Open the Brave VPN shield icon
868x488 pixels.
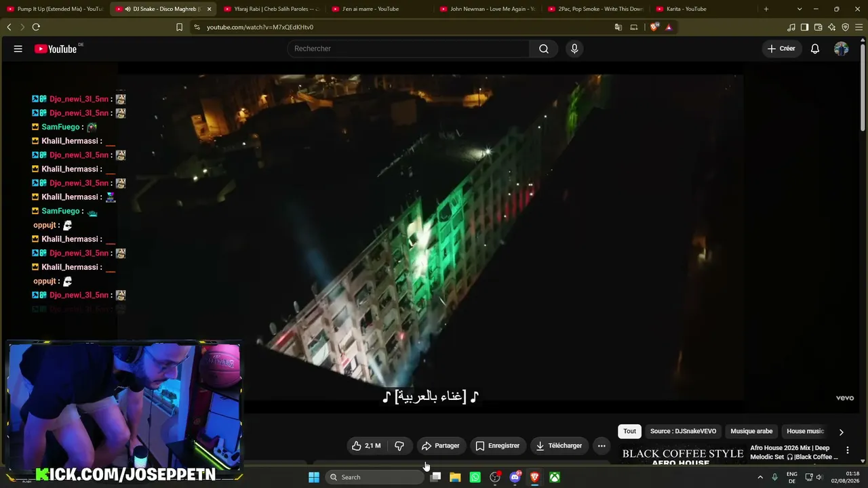pyautogui.click(x=846, y=27)
